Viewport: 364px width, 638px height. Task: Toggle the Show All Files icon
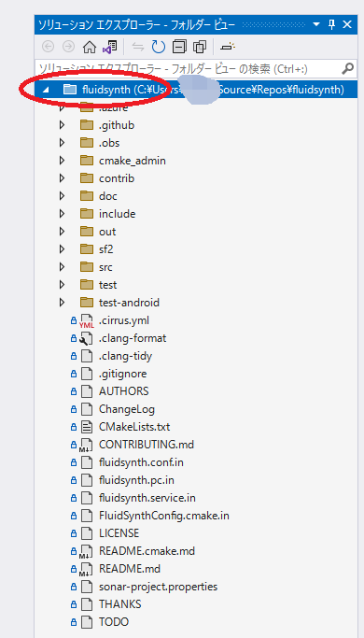click(200, 48)
